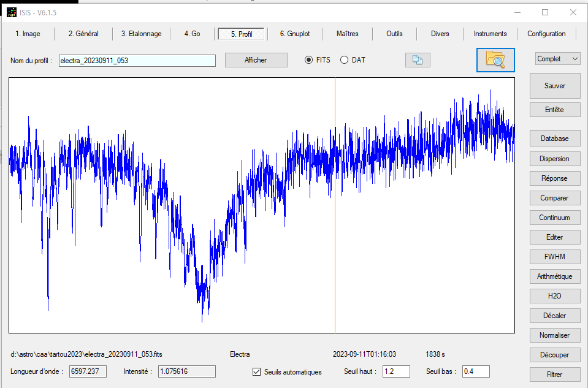Expand the Complet dropdown menu
588x388 pixels.
click(x=557, y=59)
